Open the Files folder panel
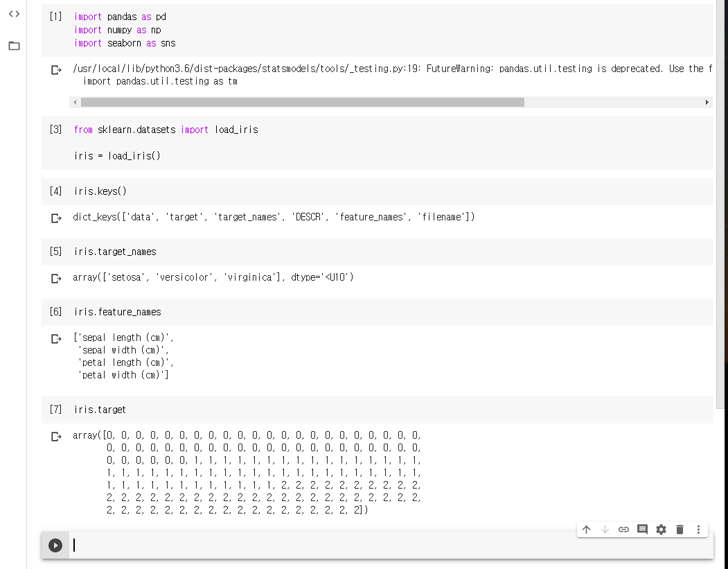The height and width of the screenshot is (569, 728). (x=14, y=46)
